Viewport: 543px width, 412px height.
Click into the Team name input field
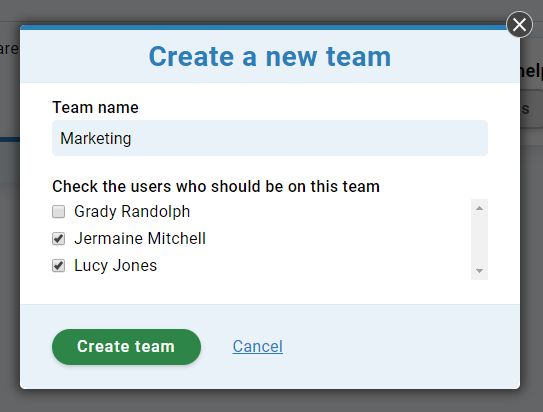(270, 138)
